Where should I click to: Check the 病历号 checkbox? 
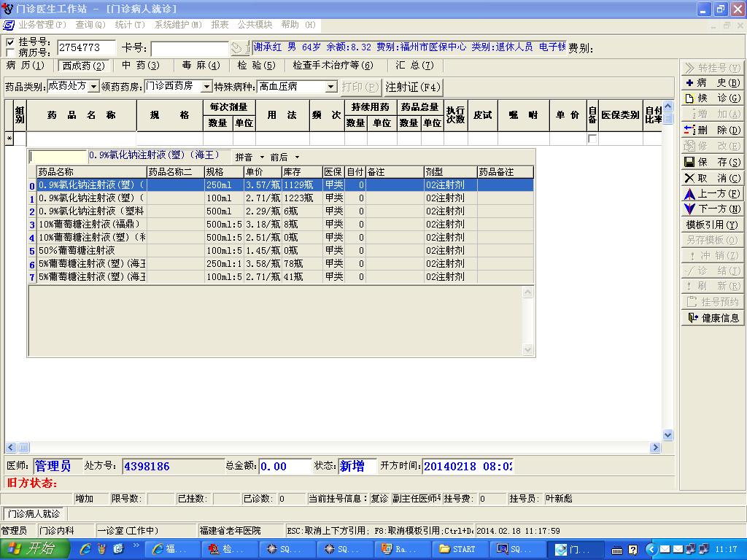[9, 52]
